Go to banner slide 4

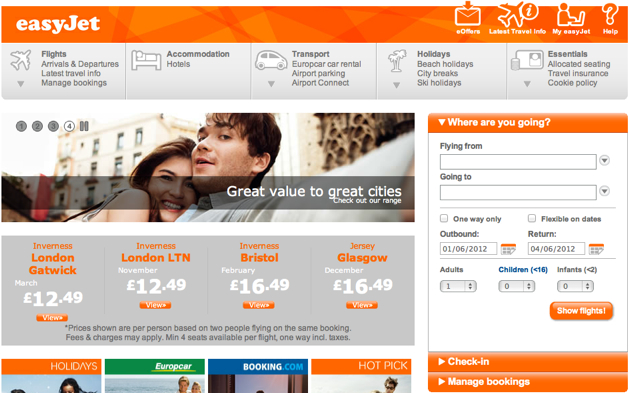tap(69, 126)
